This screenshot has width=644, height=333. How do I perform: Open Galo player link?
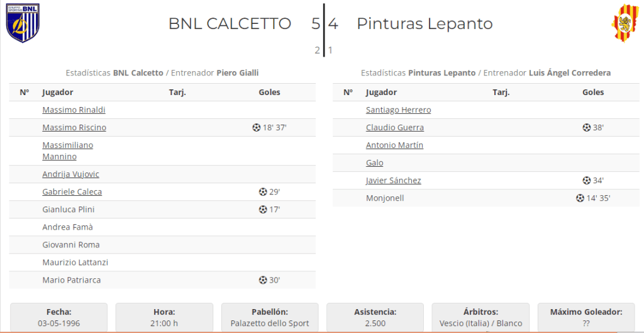tap(374, 163)
